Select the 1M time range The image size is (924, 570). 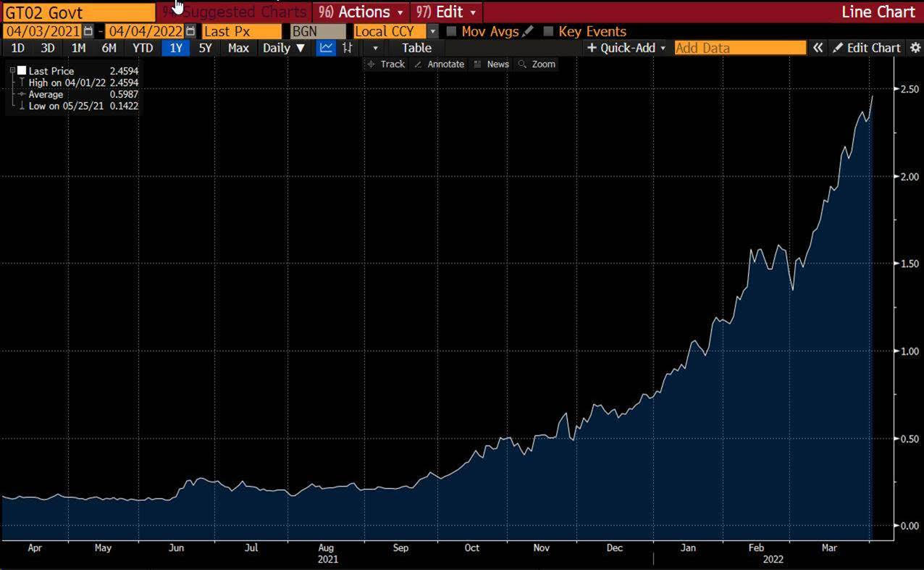click(x=78, y=48)
